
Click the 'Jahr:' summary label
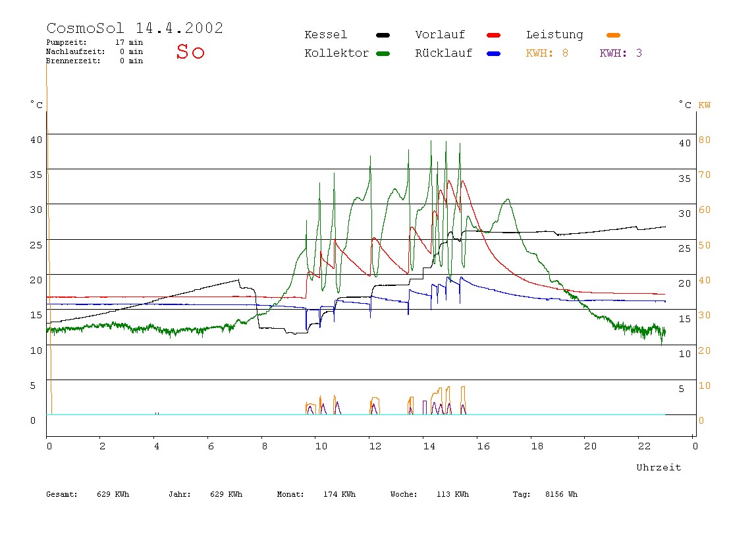180,494
